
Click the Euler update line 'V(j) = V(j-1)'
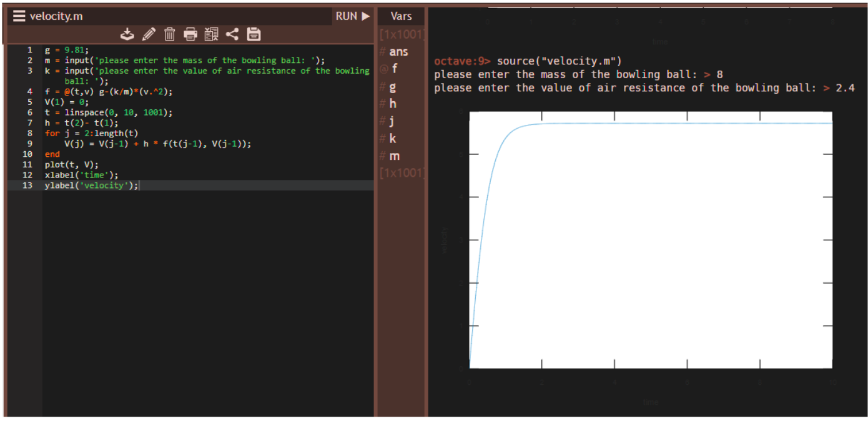[158, 144]
